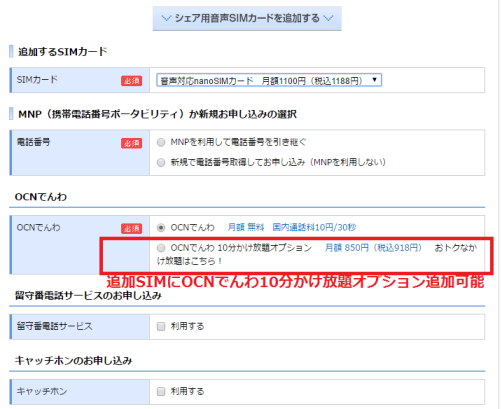Image resolution: width=502 pixels, height=409 pixels.
Task: Click the キャッチホン row label
Action: point(42,391)
